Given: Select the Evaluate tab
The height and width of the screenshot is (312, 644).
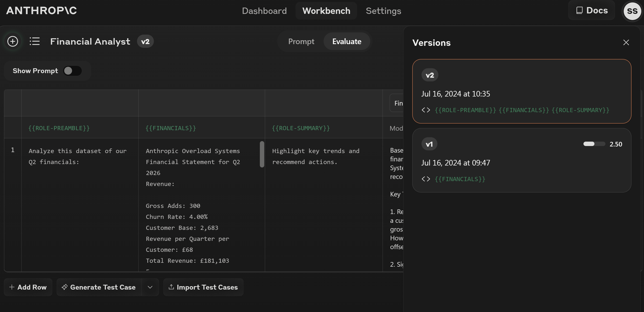Looking at the screenshot, I should click(347, 41).
